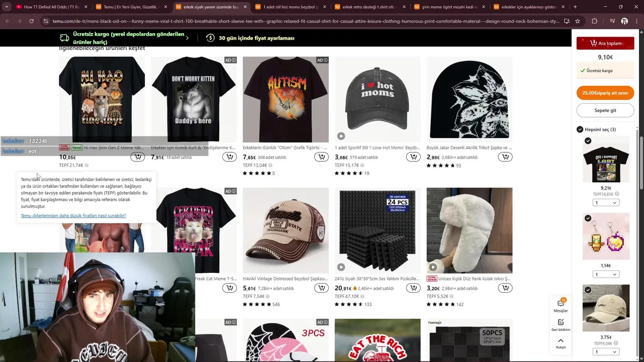Open the Mesajlar messages icon

[560, 305]
